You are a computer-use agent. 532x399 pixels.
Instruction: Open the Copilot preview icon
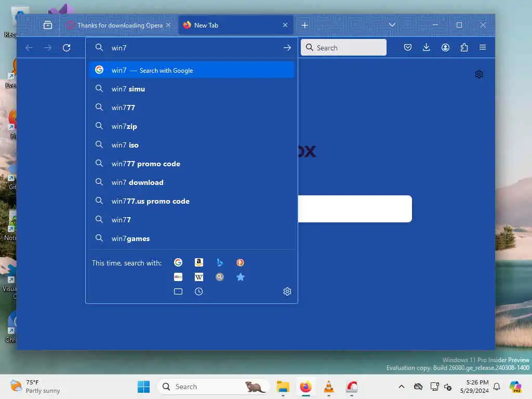[x=515, y=387]
